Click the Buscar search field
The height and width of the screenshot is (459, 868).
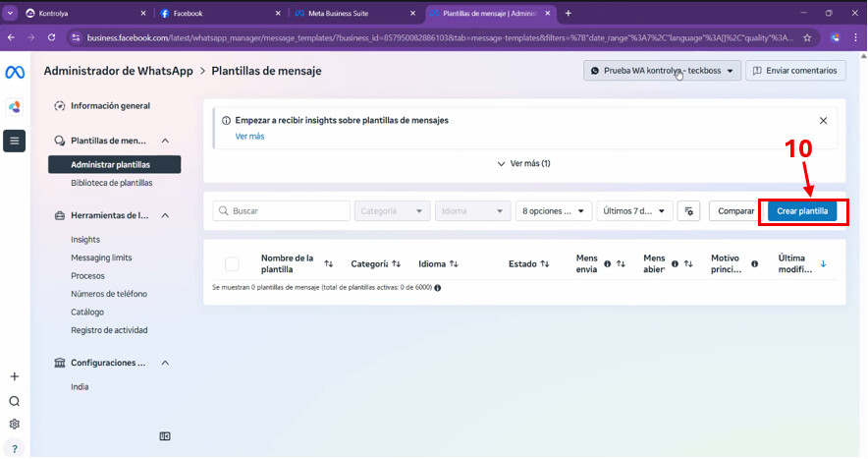281,211
